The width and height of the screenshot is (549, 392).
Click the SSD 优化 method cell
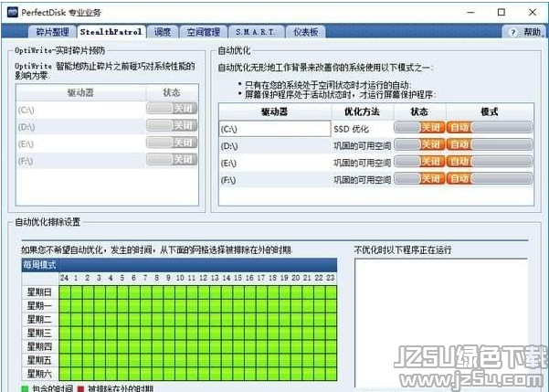click(x=362, y=129)
